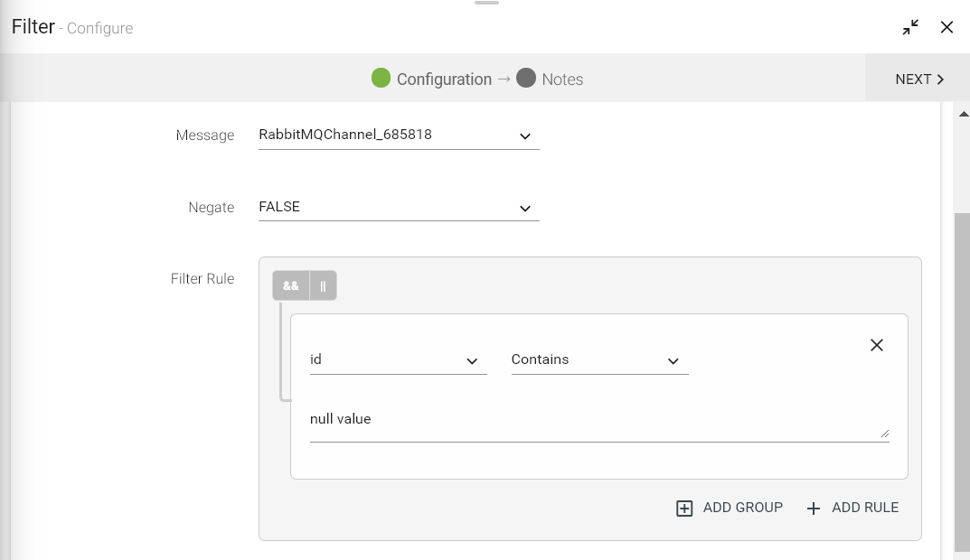This screenshot has height=560, width=970.
Task: Open the Contains operator dropdown
Action: pos(599,360)
